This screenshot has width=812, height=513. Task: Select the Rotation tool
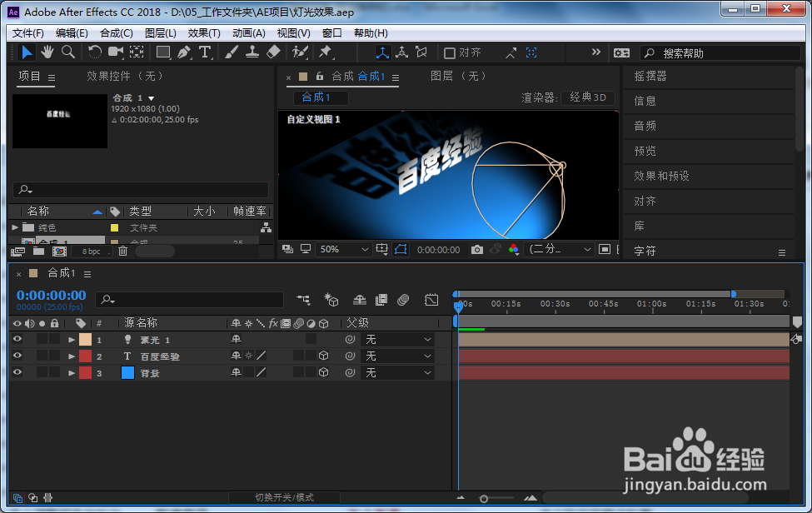tap(94, 52)
